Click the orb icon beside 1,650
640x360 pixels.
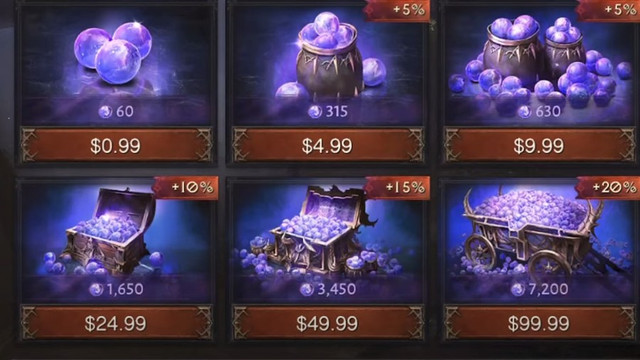(96, 289)
